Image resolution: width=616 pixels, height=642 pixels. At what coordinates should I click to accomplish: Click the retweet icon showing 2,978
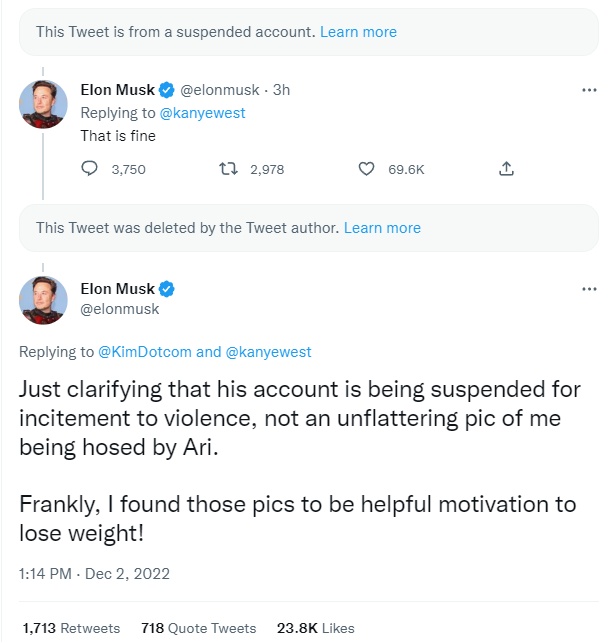click(227, 169)
